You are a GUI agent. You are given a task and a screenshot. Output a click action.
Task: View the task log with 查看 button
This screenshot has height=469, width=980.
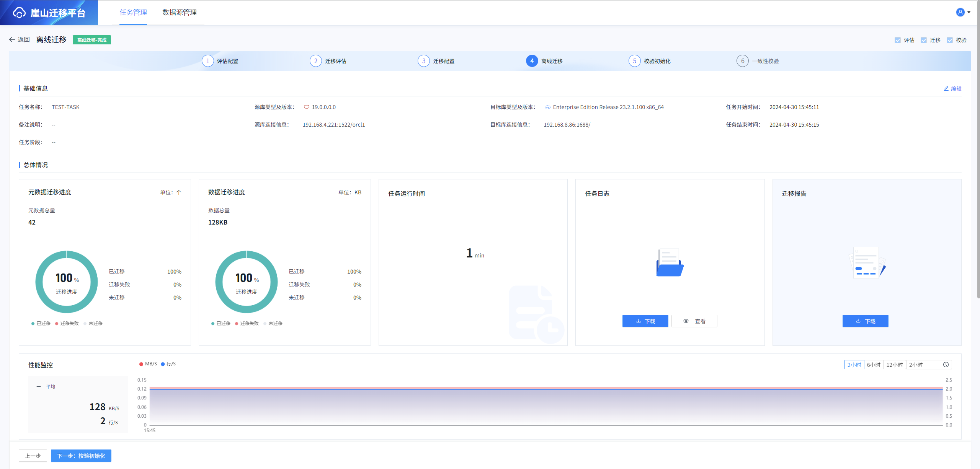(x=694, y=321)
